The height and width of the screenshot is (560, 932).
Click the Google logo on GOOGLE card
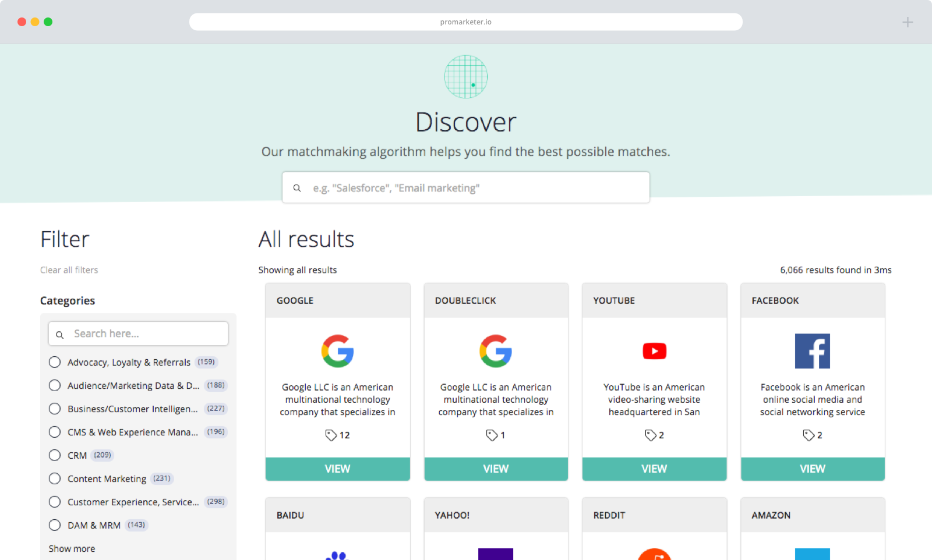pyautogui.click(x=338, y=351)
